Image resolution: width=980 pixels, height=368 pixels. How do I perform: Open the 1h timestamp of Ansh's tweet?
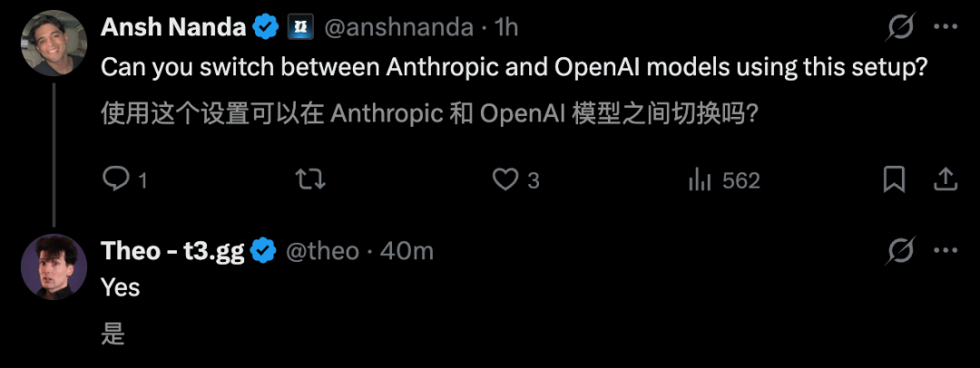[x=505, y=27]
